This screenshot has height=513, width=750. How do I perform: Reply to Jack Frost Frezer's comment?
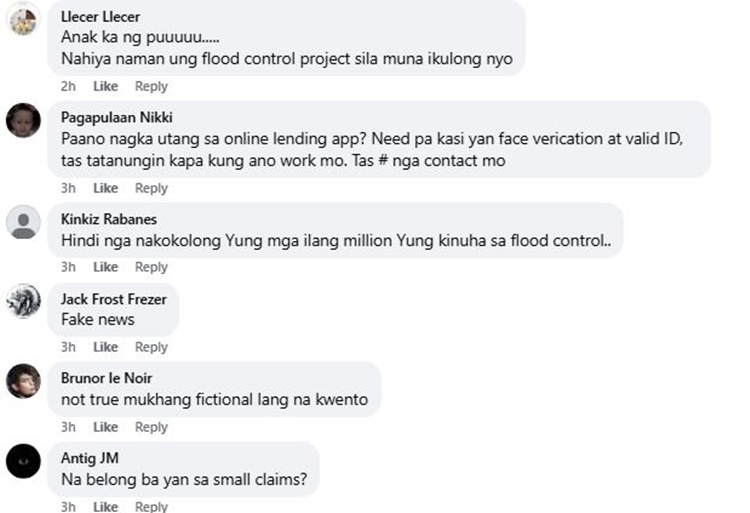click(151, 347)
